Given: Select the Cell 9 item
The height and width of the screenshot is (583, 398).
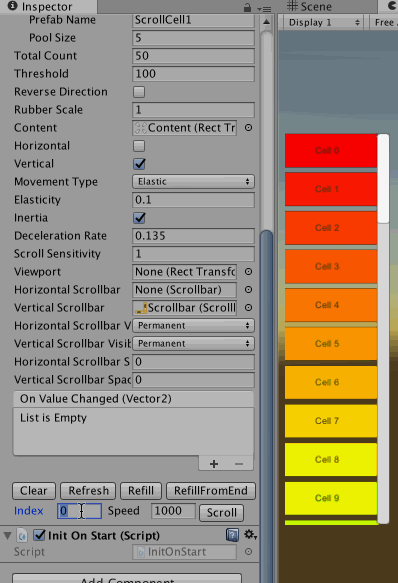Looking at the screenshot, I should (x=331, y=498).
